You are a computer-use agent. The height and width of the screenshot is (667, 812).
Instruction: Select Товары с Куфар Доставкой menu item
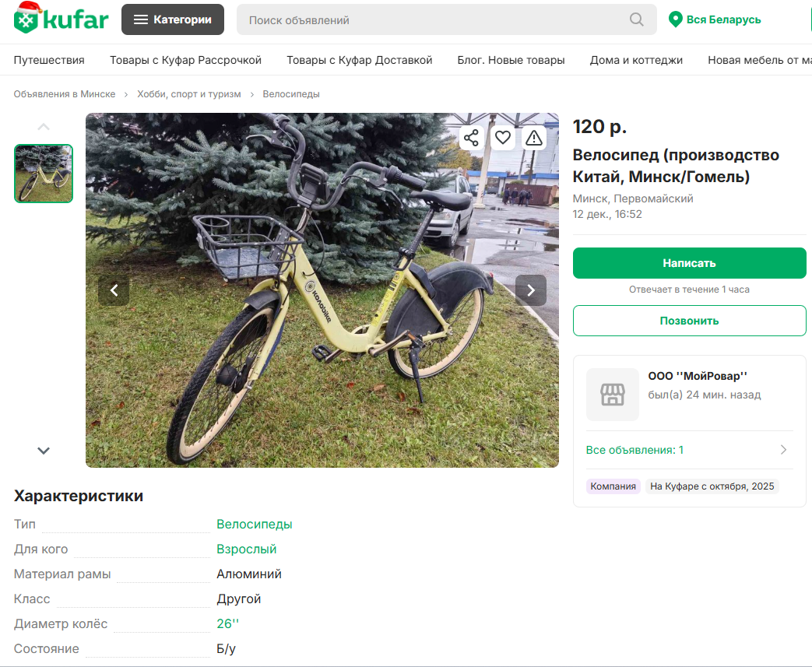coord(359,59)
